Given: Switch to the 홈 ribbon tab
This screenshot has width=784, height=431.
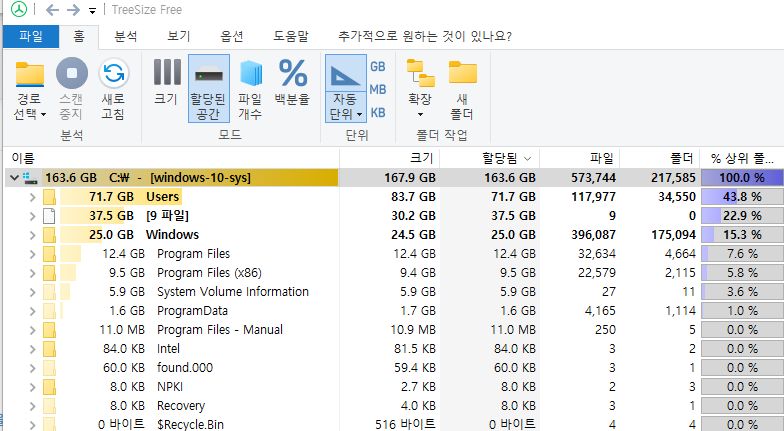Looking at the screenshot, I should click(x=79, y=36).
